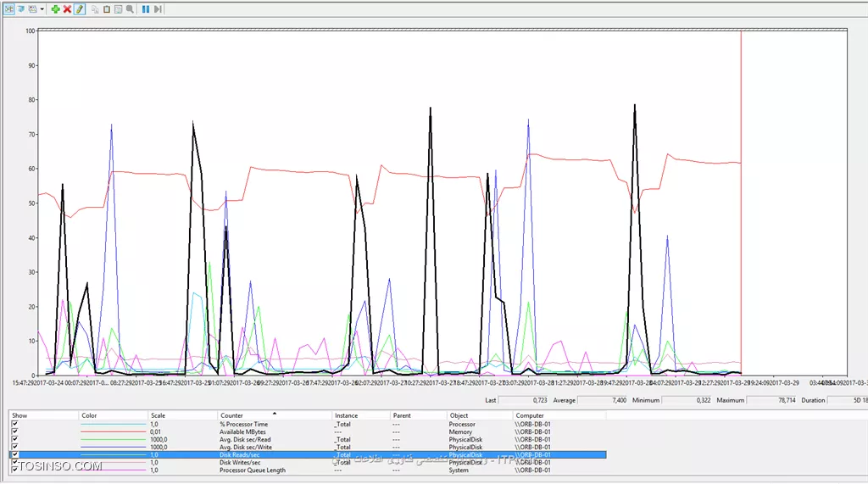Select the Disk Reads/sec counter row

[307, 454]
